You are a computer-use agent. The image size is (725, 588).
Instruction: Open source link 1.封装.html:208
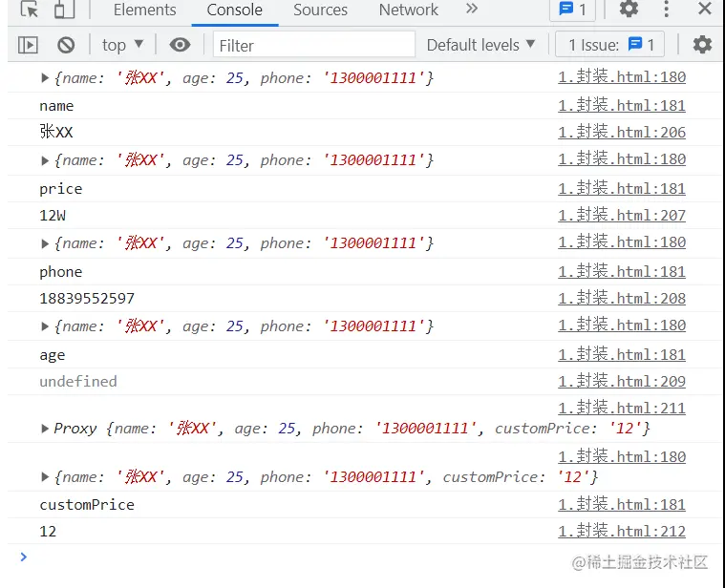(622, 299)
